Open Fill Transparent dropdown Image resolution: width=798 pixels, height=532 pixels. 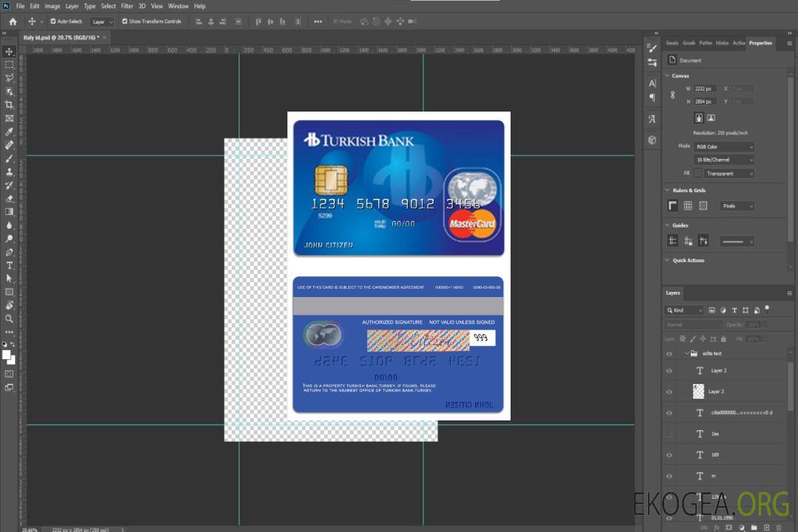[729, 174]
